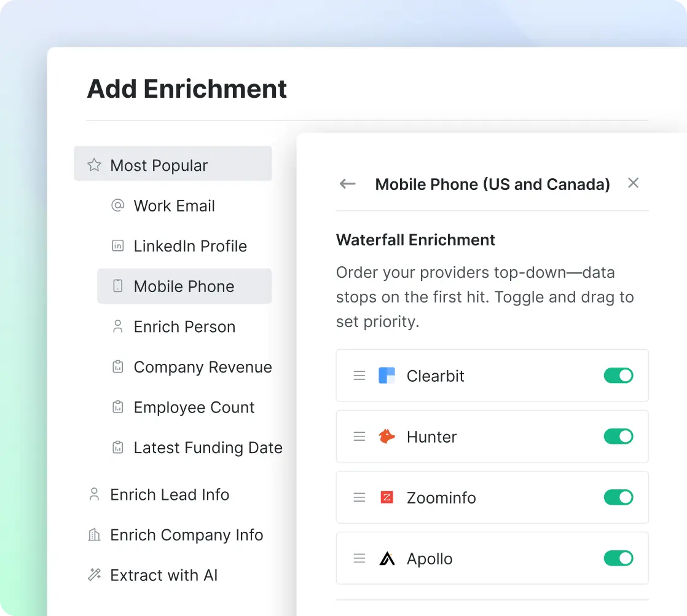Click the Hunter fox logo icon

click(x=387, y=436)
